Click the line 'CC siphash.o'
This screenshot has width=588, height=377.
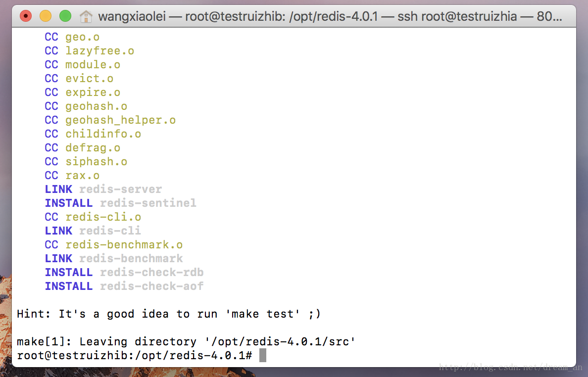pos(86,162)
